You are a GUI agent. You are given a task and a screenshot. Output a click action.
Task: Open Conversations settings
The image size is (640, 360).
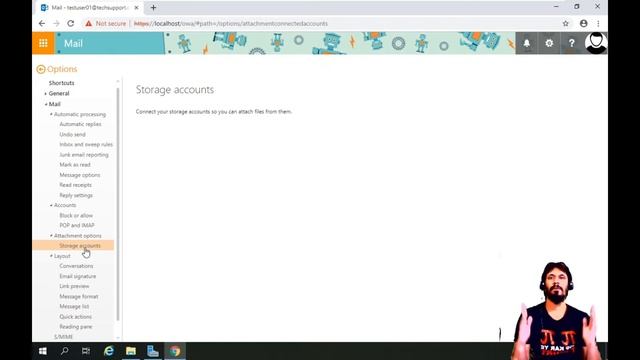[x=76, y=266]
